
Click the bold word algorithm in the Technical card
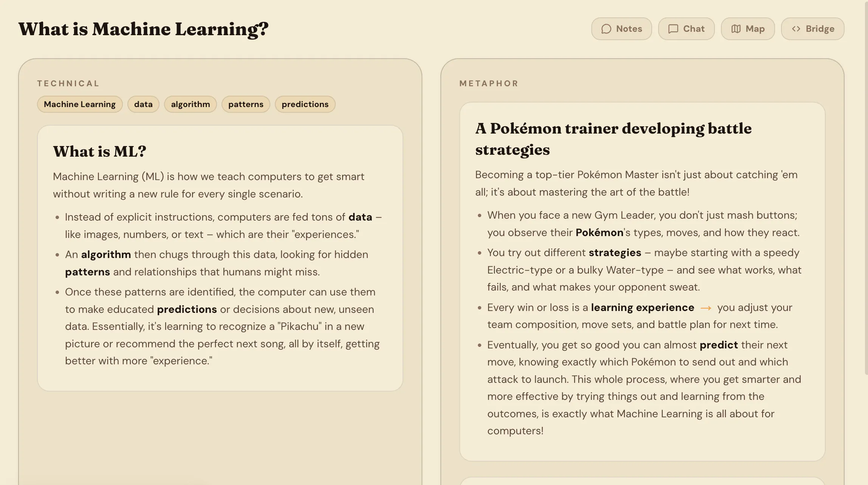coord(106,255)
